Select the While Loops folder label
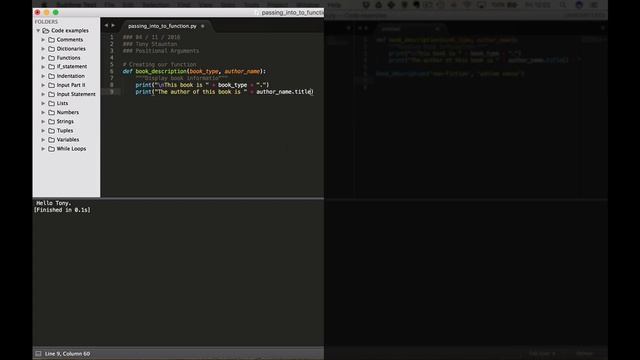 pyautogui.click(x=71, y=149)
